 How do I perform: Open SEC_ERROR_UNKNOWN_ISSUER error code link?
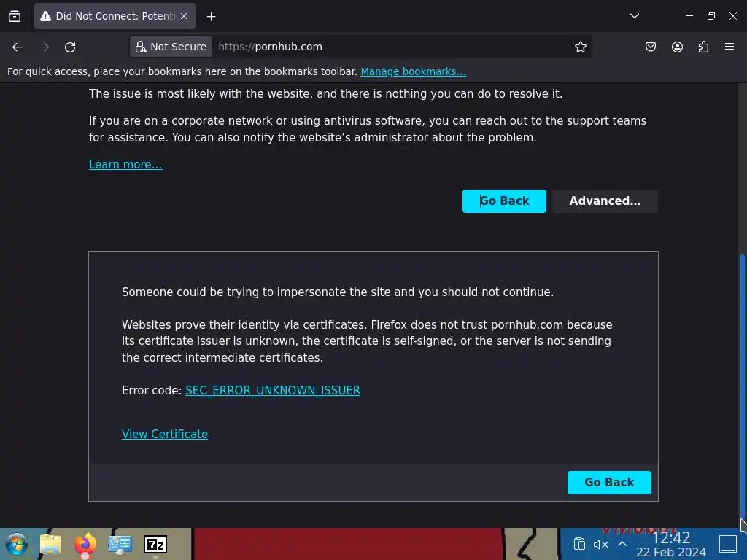(273, 391)
